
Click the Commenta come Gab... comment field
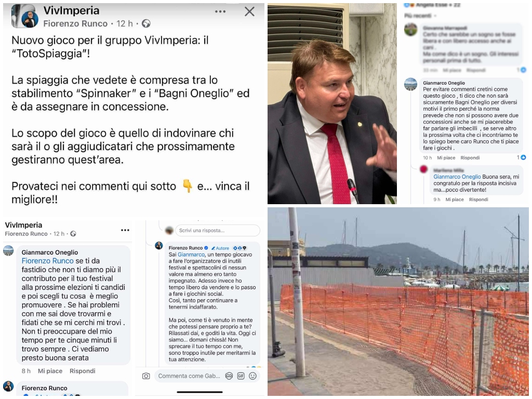point(189,376)
